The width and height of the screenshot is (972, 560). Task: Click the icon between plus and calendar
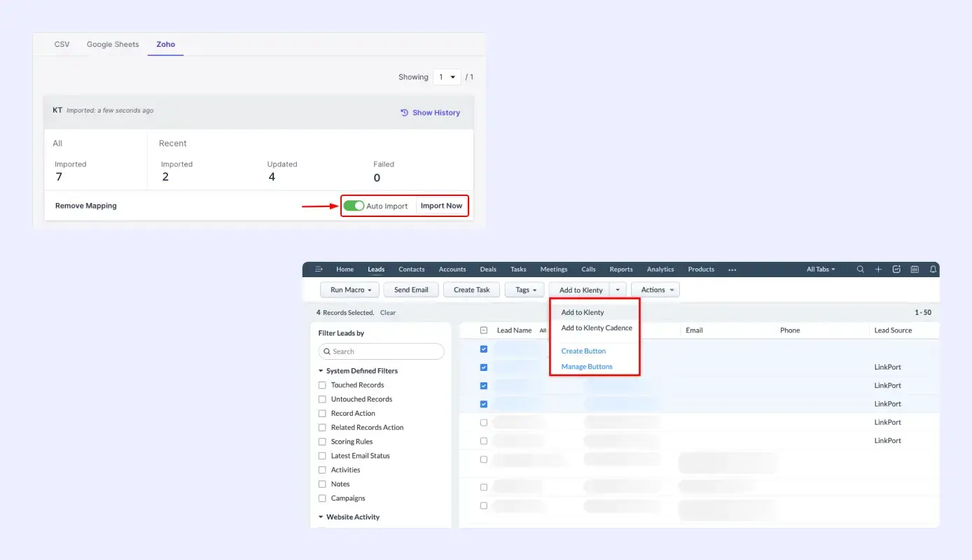tap(896, 269)
